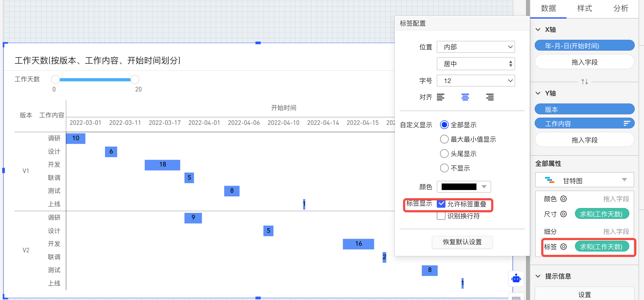Image resolution: width=644 pixels, height=300 pixels.
Task: Click the swap X/Y axes arrows icon
Action: pos(584,81)
